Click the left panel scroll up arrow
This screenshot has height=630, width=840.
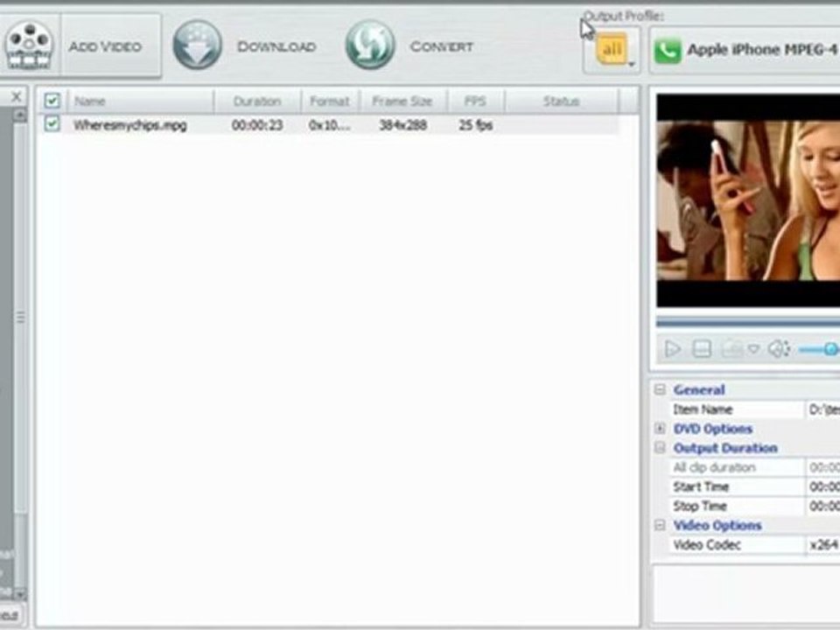tap(20, 115)
